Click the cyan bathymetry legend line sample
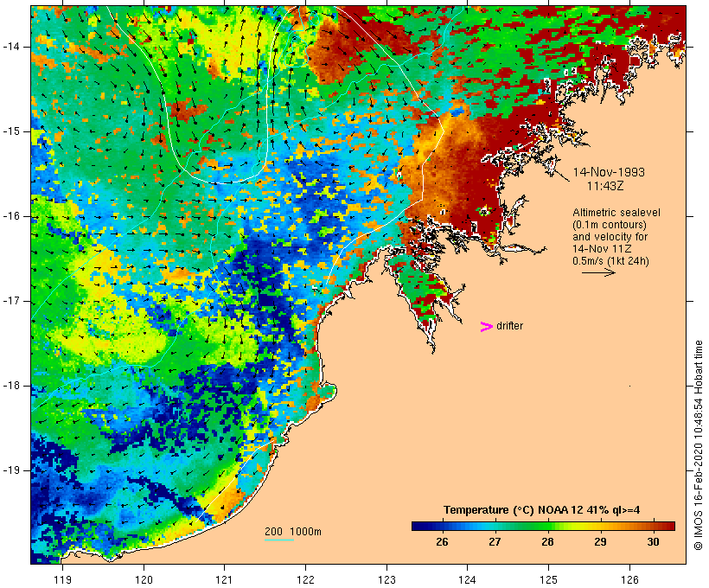709x588 pixels. tap(279, 540)
